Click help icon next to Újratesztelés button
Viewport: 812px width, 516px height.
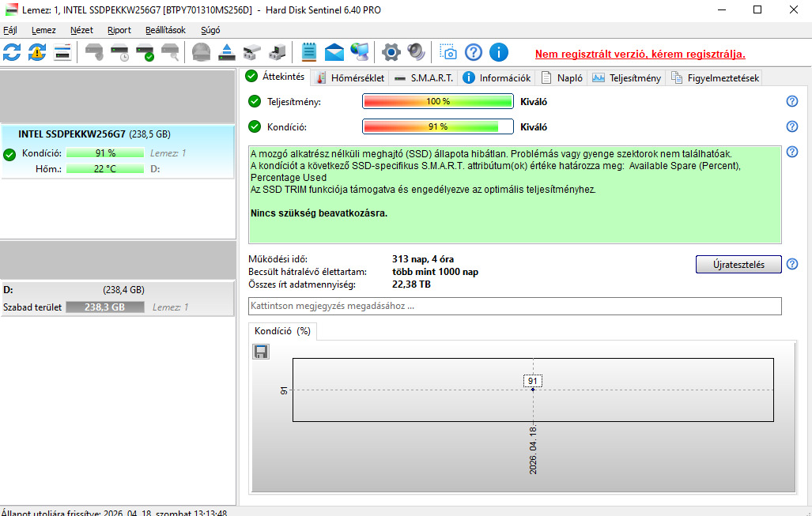pos(791,264)
